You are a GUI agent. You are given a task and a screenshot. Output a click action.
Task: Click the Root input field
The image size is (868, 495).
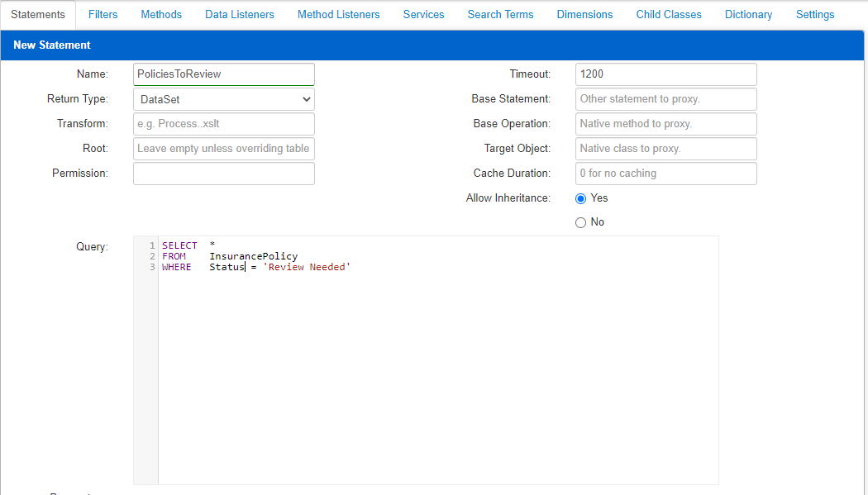click(224, 149)
